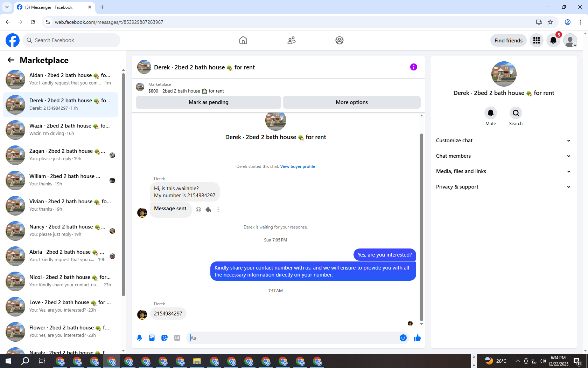Screen dimensions: 588x368
Task: Select the Messenger | Facebook browser tab
Action: tap(54, 7)
